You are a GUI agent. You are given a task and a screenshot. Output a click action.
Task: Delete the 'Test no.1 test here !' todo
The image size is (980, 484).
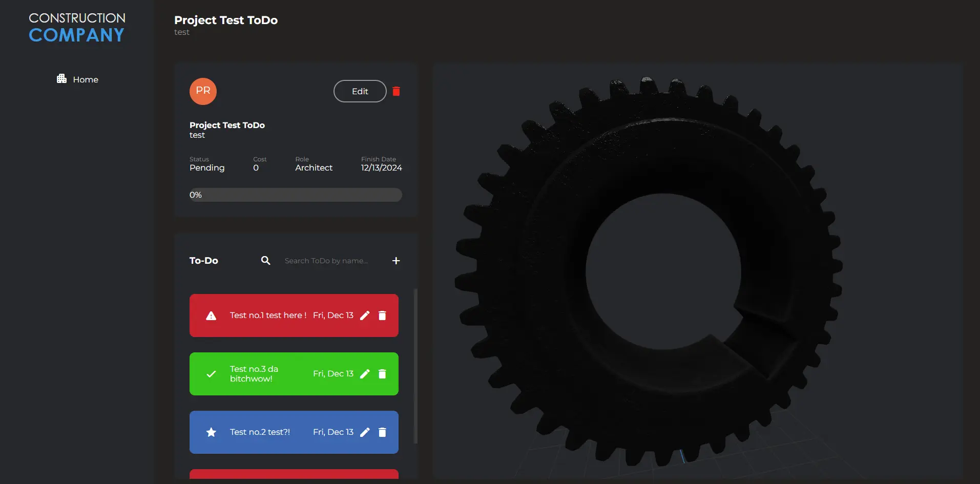coord(382,315)
